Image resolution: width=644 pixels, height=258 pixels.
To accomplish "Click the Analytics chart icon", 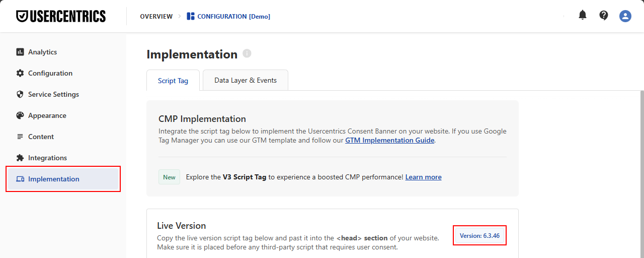I will point(20,52).
